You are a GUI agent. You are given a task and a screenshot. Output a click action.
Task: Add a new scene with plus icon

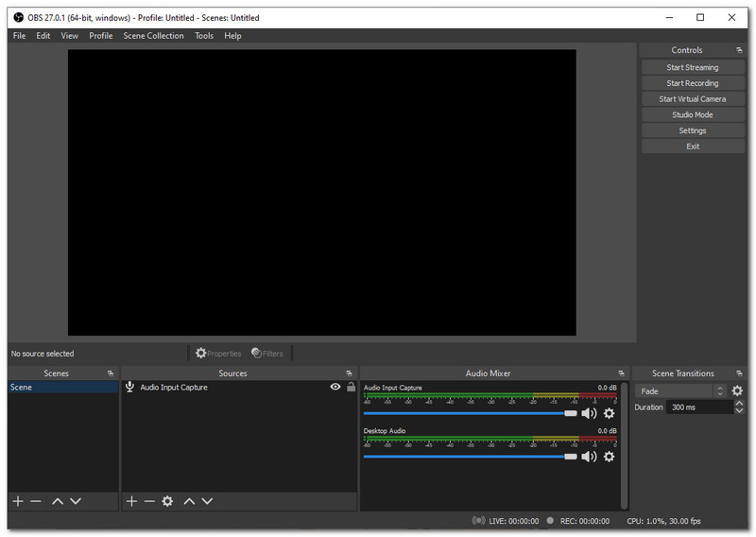pyautogui.click(x=17, y=501)
